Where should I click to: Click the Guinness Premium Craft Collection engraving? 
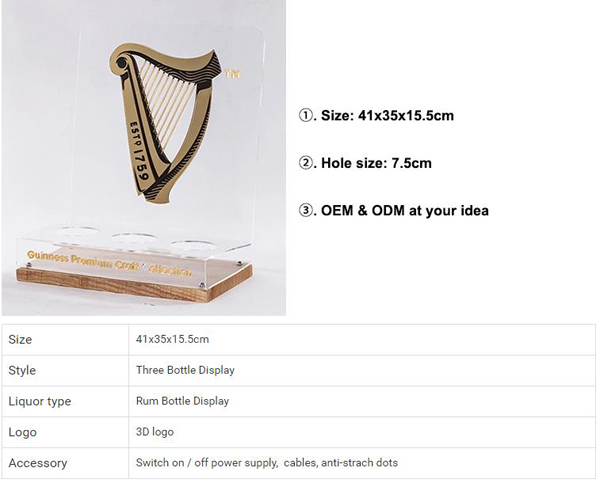109,263
